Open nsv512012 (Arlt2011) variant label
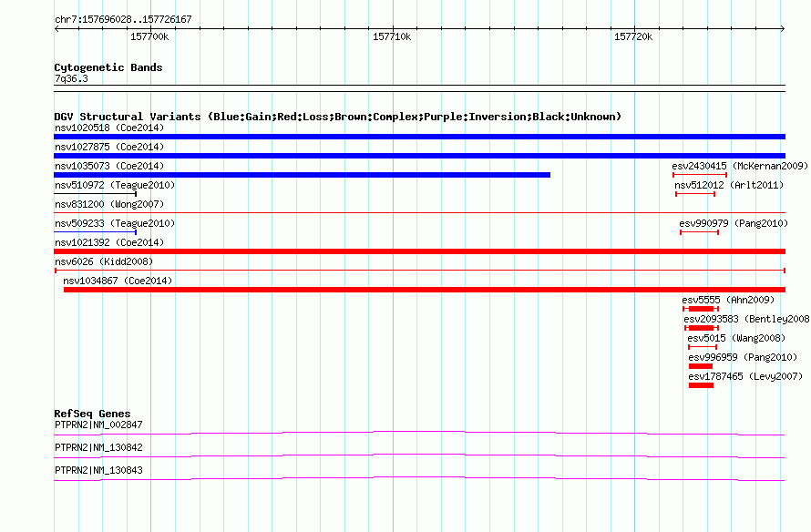Viewport: 811px width, 532px height. click(729, 185)
